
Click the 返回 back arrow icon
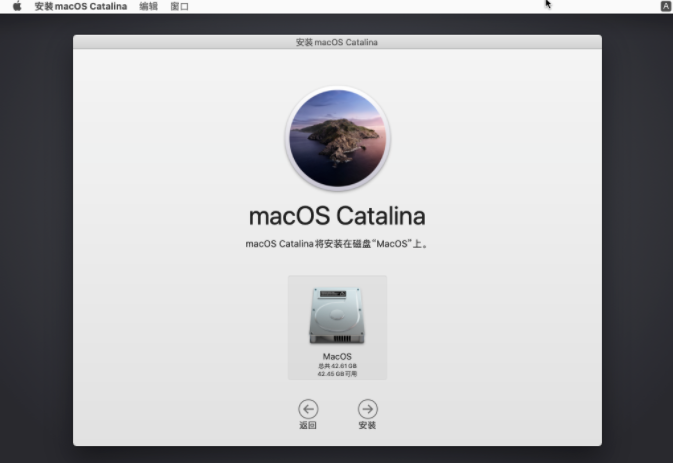point(308,409)
